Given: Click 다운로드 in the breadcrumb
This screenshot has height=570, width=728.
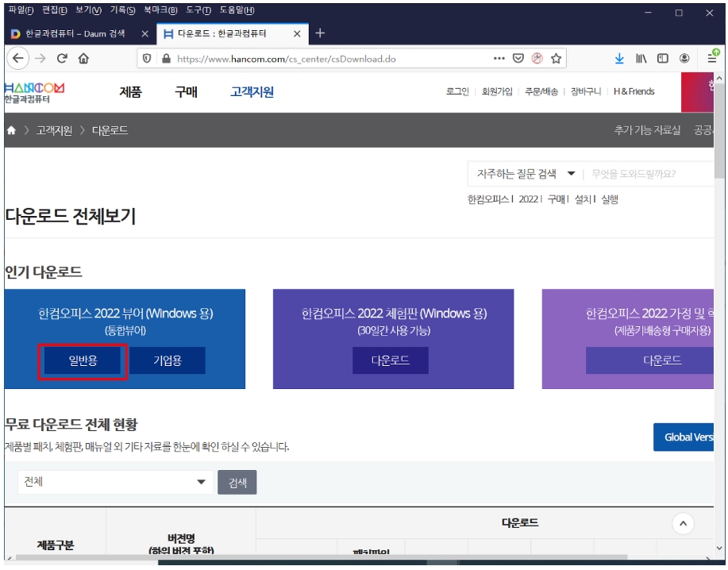Looking at the screenshot, I should tap(110, 130).
